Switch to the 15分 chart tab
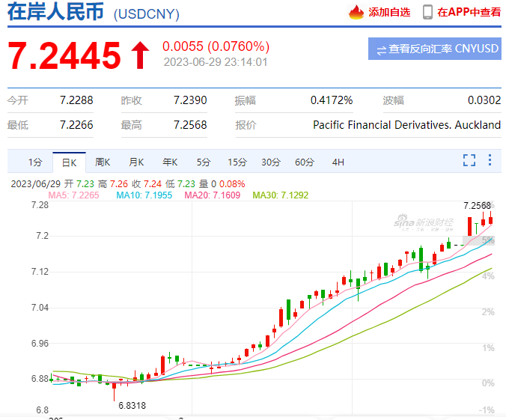The height and width of the screenshot is (420, 506). [237, 162]
